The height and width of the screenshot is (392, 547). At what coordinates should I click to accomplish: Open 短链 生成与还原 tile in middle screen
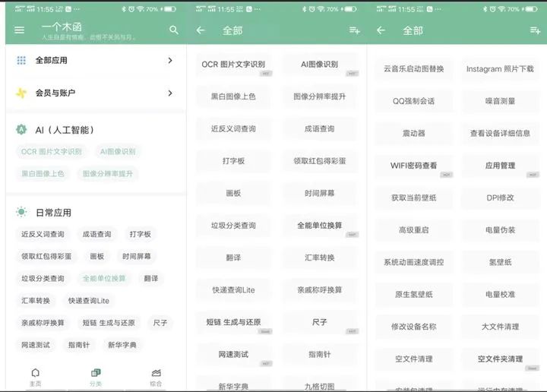point(233,322)
